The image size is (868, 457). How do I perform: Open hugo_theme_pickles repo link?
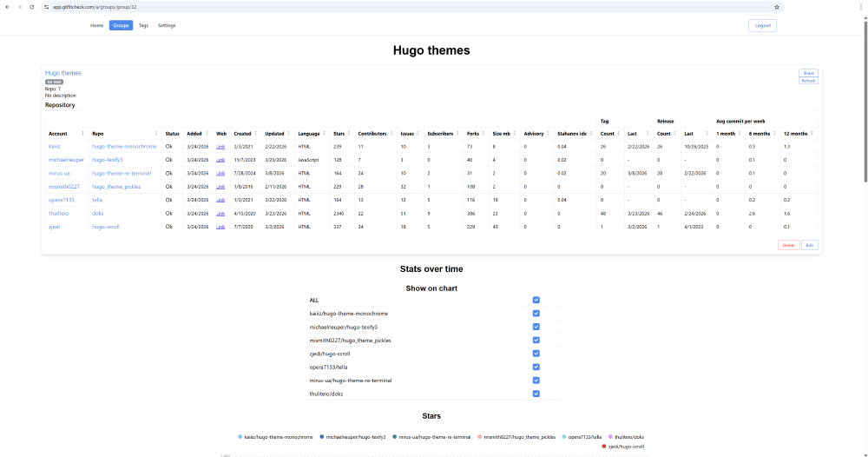click(116, 187)
